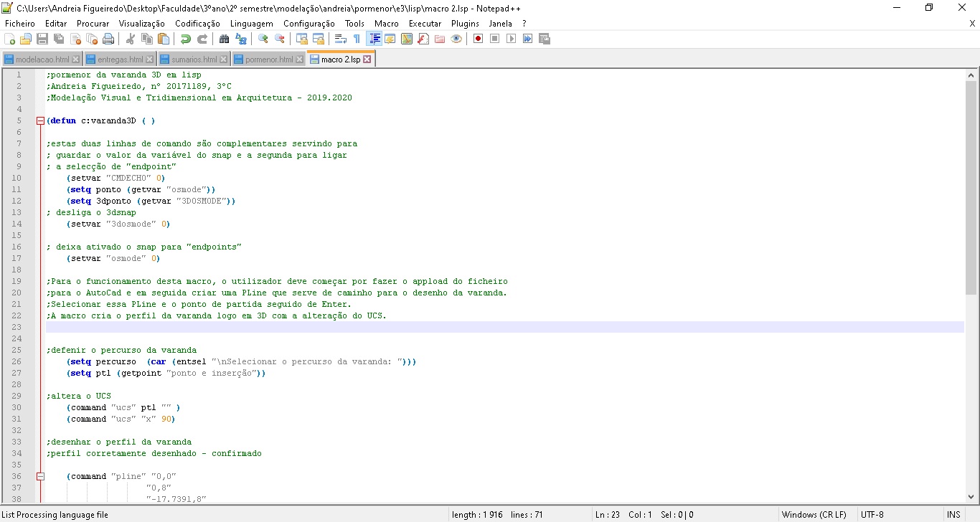Click the Redo toolbar icon

click(x=202, y=39)
